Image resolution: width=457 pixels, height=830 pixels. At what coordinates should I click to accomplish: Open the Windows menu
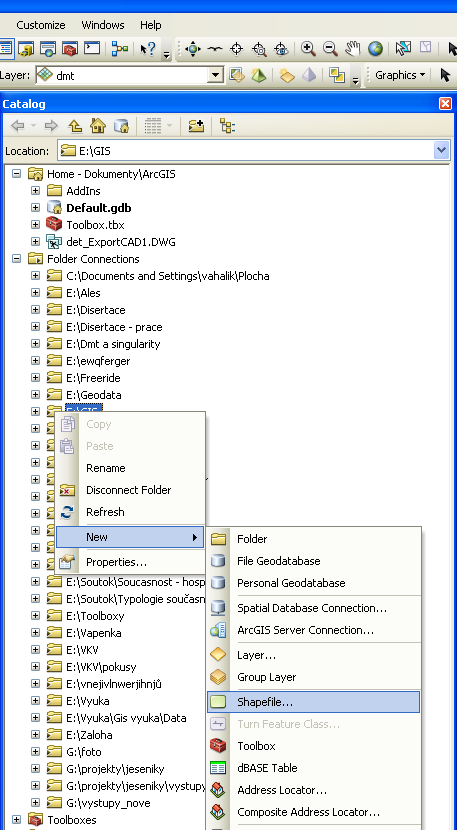click(103, 25)
